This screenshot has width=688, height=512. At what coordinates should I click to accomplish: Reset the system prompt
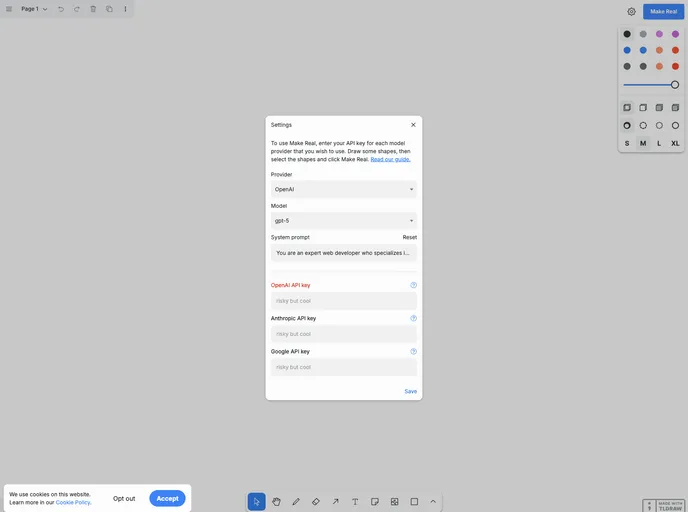pos(409,237)
